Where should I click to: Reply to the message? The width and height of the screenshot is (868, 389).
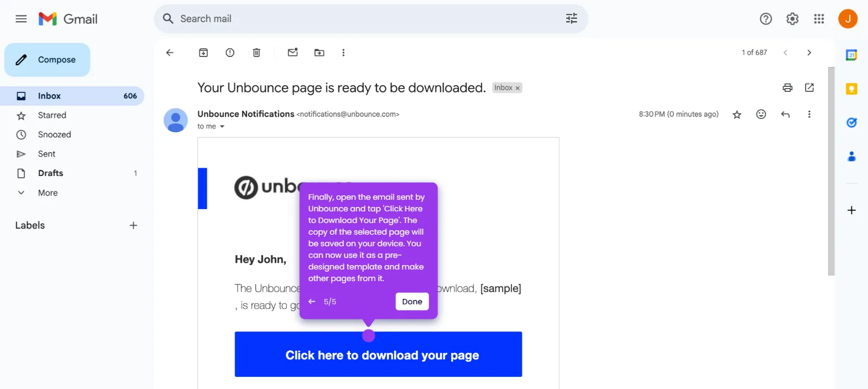785,115
